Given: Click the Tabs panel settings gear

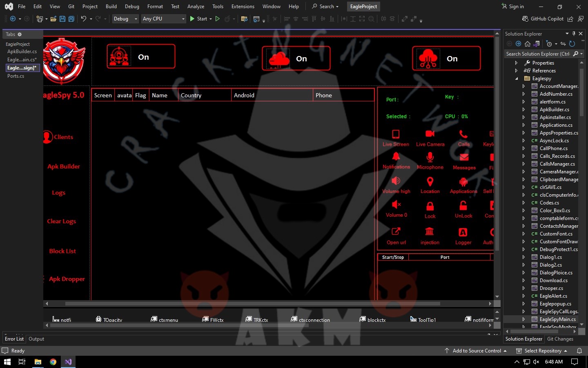Looking at the screenshot, I should (20, 34).
